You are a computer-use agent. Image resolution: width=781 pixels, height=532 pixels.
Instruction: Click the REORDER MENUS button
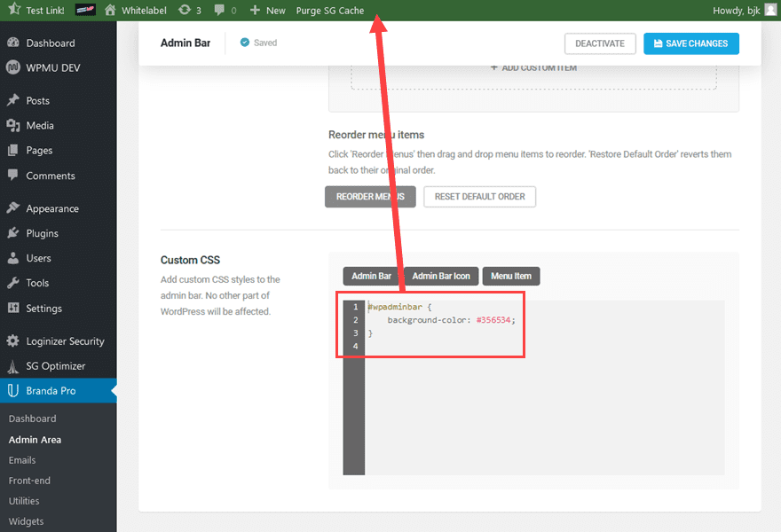[370, 196]
